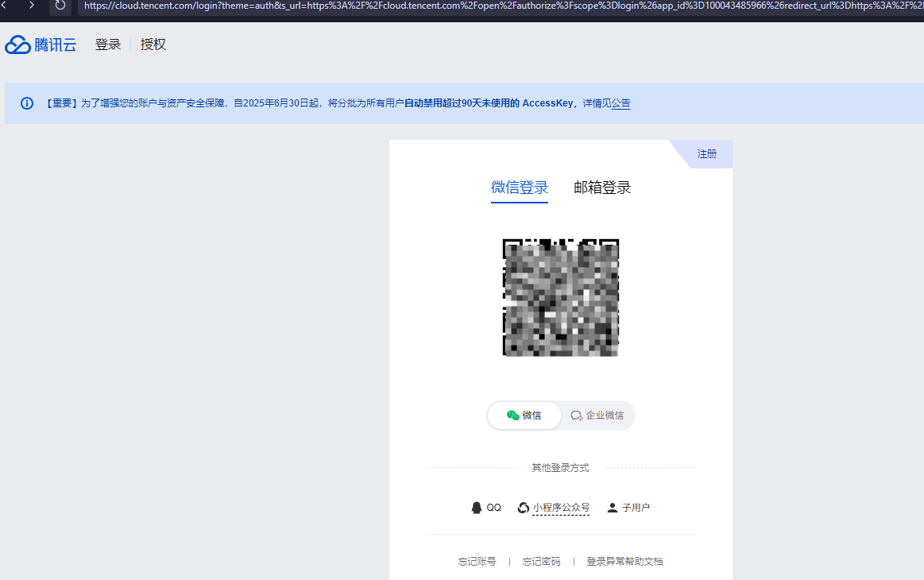Click the WeChat green icon on 微信 button
The width and height of the screenshot is (924, 580).
click(514, 415)
